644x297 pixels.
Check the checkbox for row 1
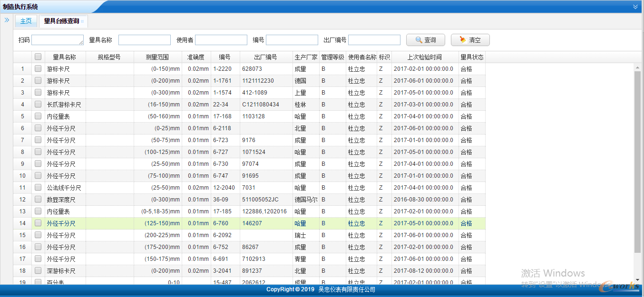click(x=38, y=68)
